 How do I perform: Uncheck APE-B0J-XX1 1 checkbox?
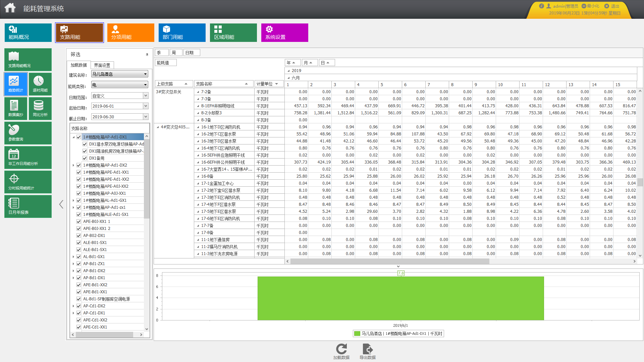click(79, 222)
